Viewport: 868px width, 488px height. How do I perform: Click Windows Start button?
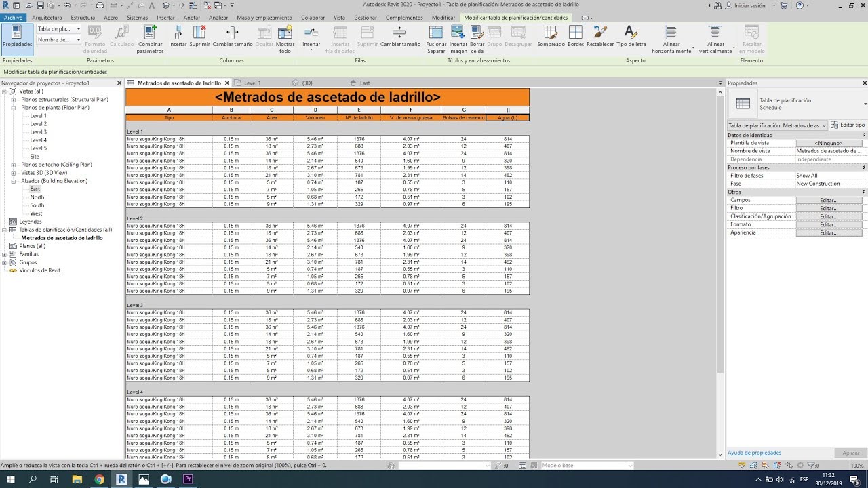pos(10,479)
